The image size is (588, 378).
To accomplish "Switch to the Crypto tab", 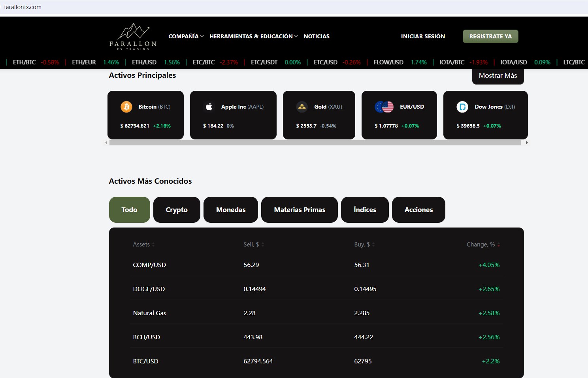I will pyautogui.click(x=177, y=210).
